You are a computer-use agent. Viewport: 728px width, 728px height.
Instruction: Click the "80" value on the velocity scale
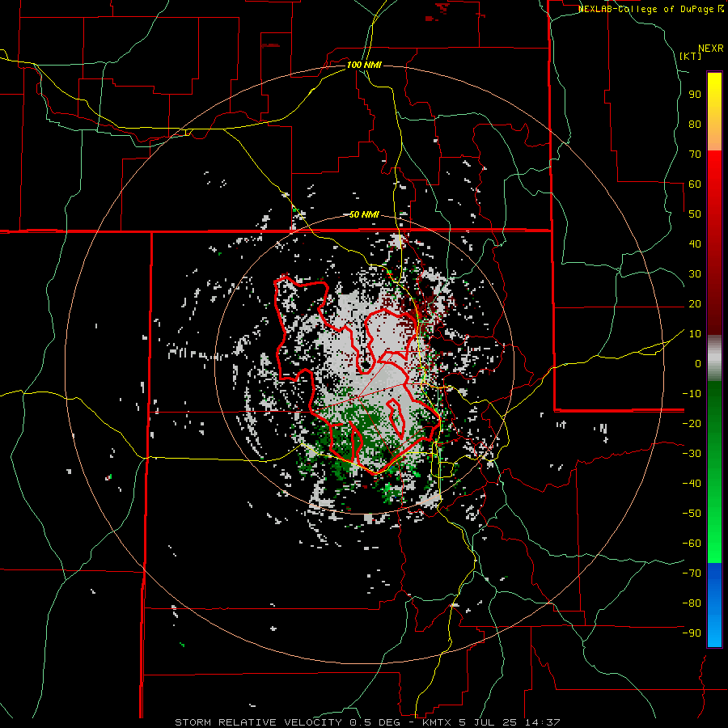695,125
